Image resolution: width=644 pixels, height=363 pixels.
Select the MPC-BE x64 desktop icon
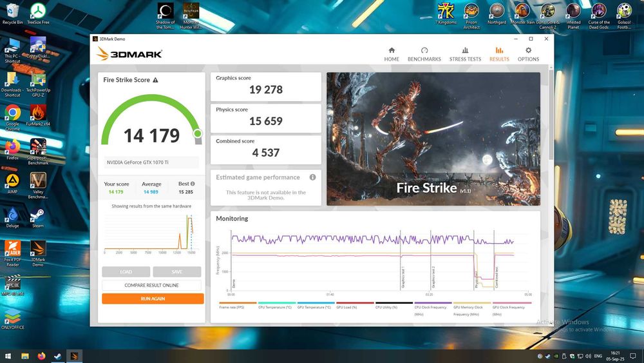(x=13, y=285)
